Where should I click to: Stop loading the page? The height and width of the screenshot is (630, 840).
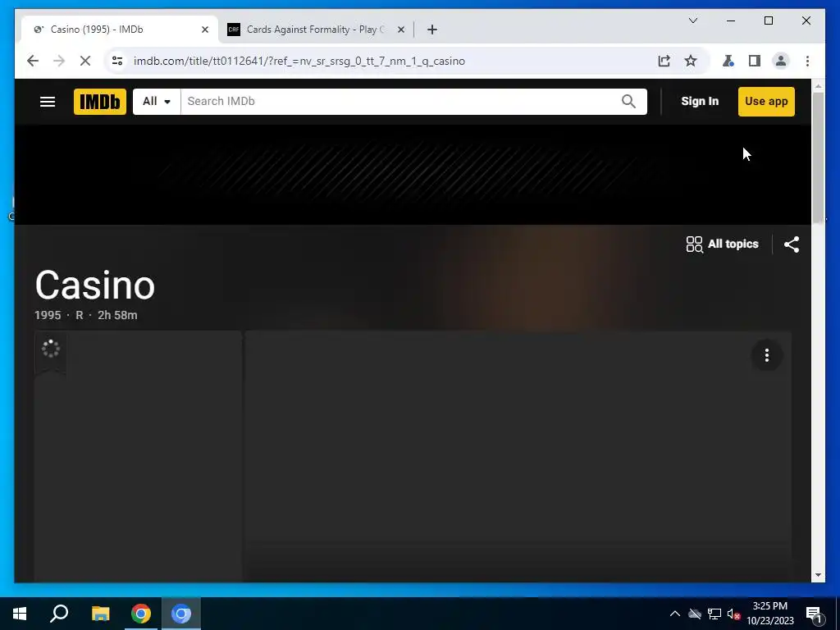coord(85,61)
